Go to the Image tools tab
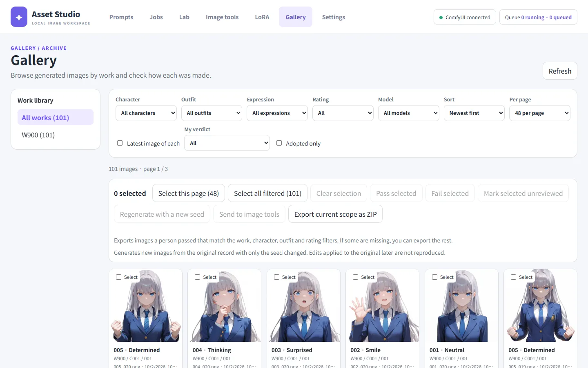The image size is (588, 368). (222, 17)
